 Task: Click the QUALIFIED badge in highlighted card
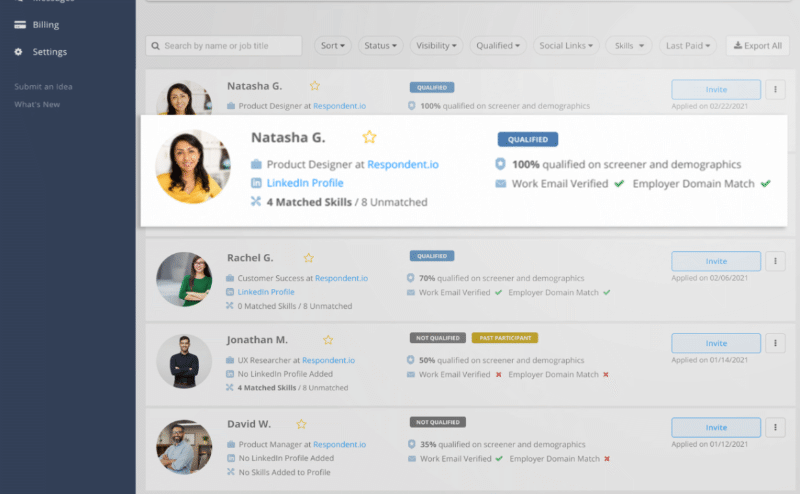[528, 139]
